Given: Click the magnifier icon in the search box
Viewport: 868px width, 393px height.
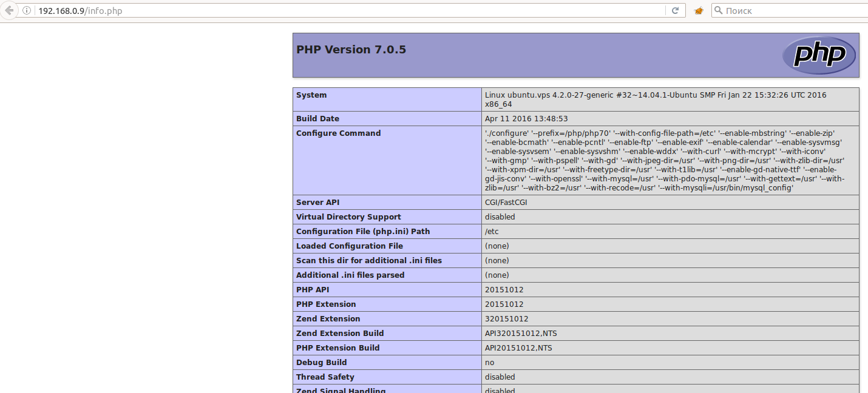Looking at the screenshot, I should click(717, 10).
